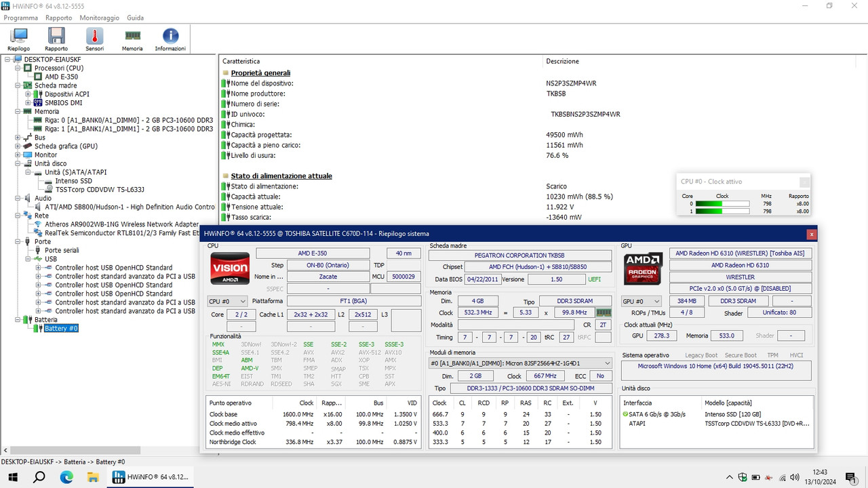Collapse the Processori (CPU) node
868x488 pixels.
tap(18, 68)
